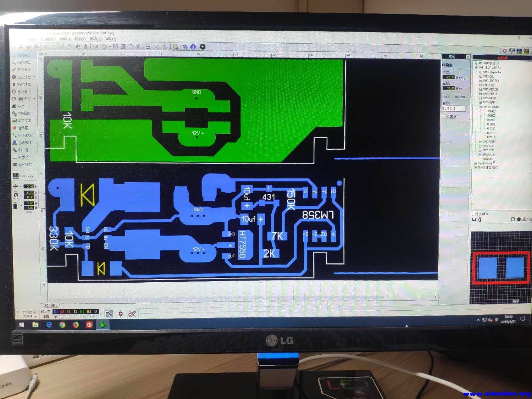The width and height of the screenshot is (532, 399).
Task: Select tssop.lib in the library tree
Action: click(488, 159)
